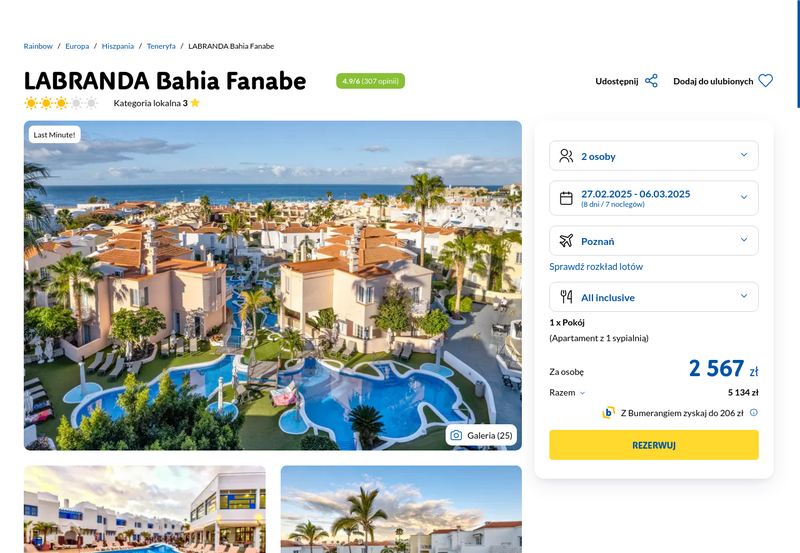Open Sprawdź rozkład lotów link

pyautogui.click(x=595, y=266)
